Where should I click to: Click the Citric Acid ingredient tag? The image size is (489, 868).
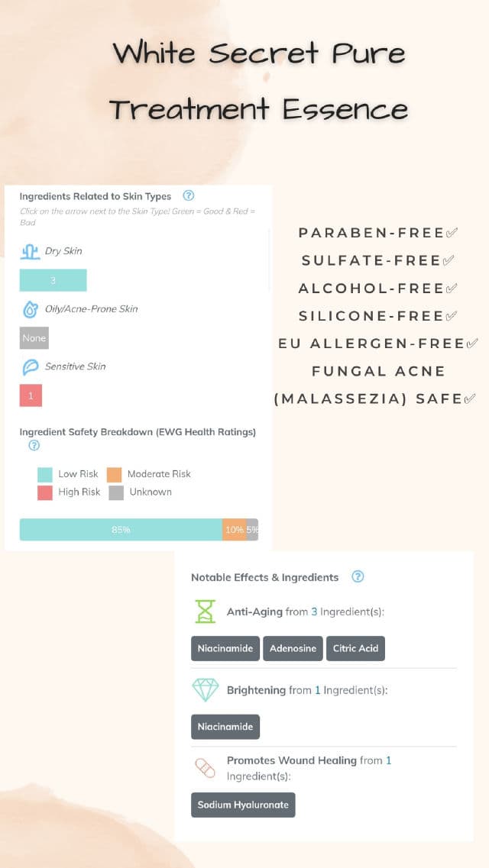(x=355, y=648)
